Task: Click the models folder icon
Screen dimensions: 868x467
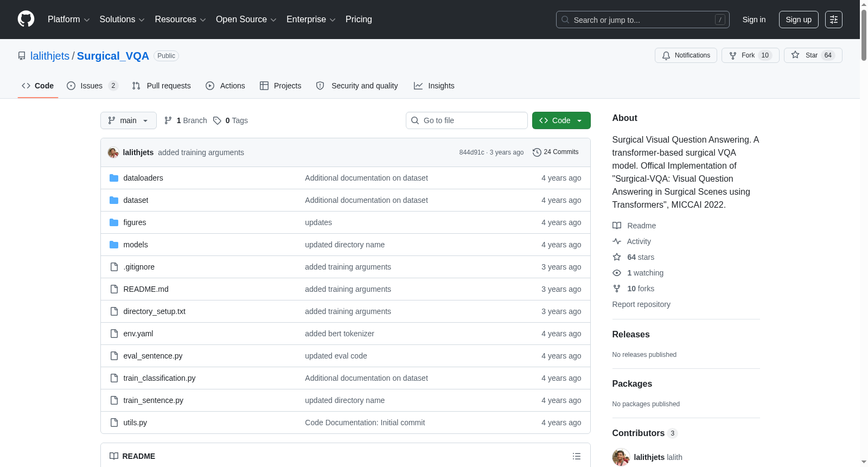Action: (x=114, y=245)
